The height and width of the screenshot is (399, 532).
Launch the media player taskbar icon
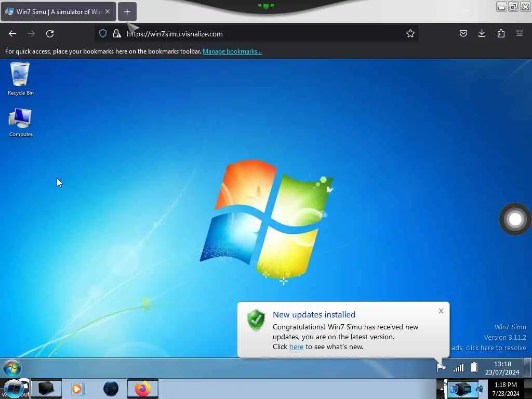click(77, 389)
